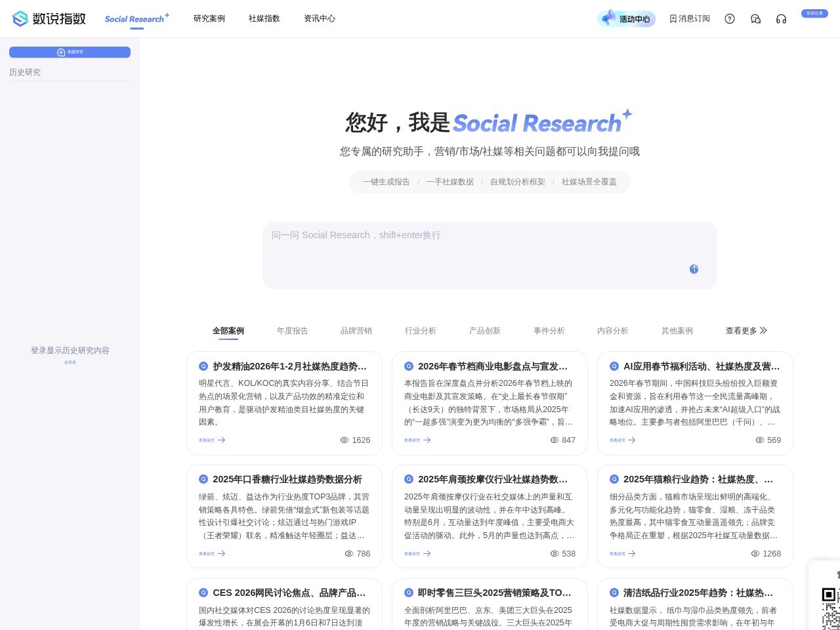Expand 查看更多 categories
The height and width of the screenshot is (630, 840).
click(746, 331)
